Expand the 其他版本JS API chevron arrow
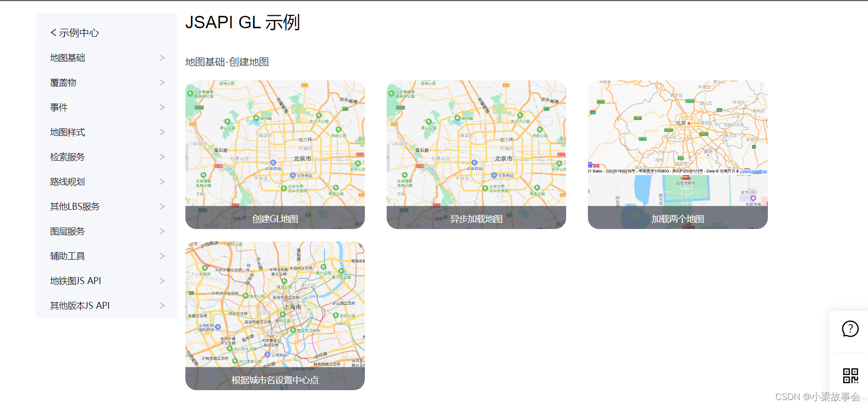Screen dimensions: 868x406 click(x=162, y=306)
